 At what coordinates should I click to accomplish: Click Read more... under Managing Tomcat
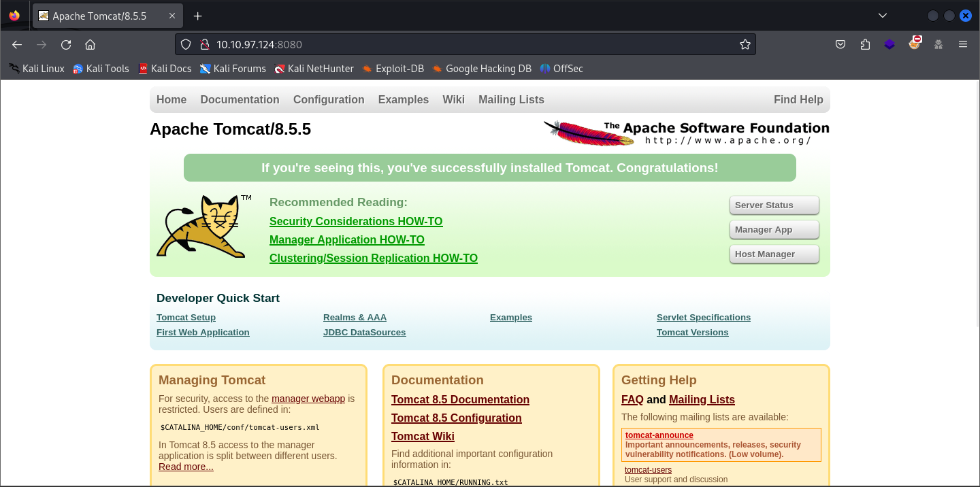(186, 467)
